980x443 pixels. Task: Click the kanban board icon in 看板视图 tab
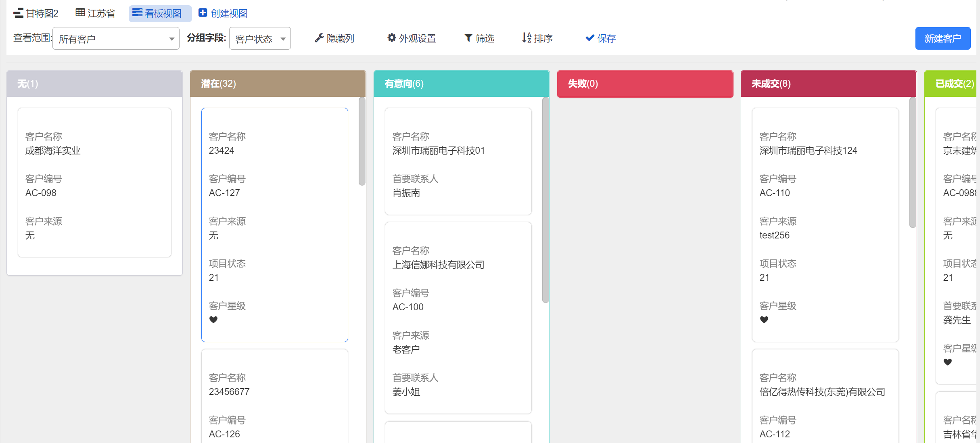pos(137,13)
